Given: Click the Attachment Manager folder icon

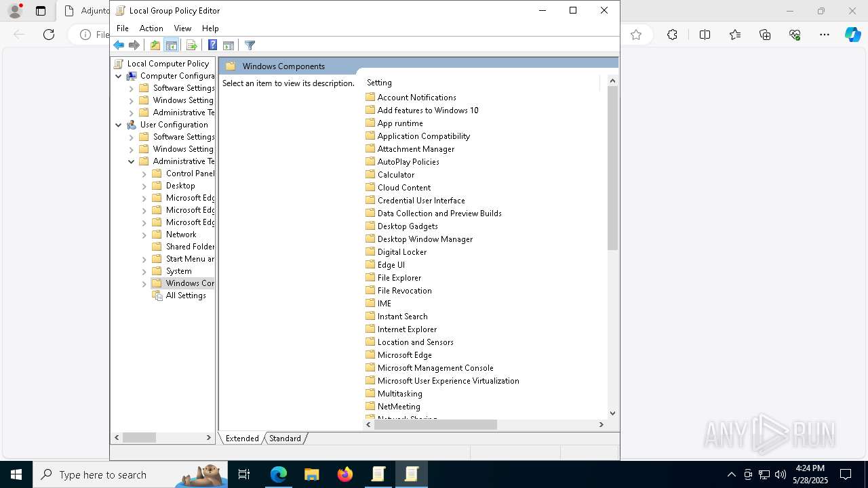Looking at the screenshot, I should click(370, 148).
